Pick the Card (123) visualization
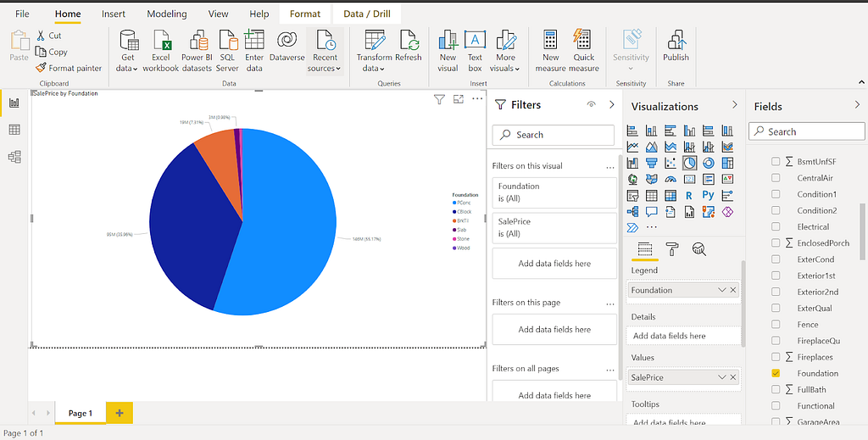Viewport: 868px width, 440px height. coord(689,179)
